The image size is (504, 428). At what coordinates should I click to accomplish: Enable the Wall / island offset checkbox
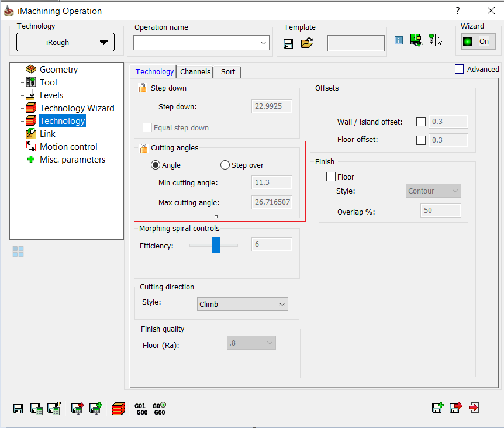(421, 122)
